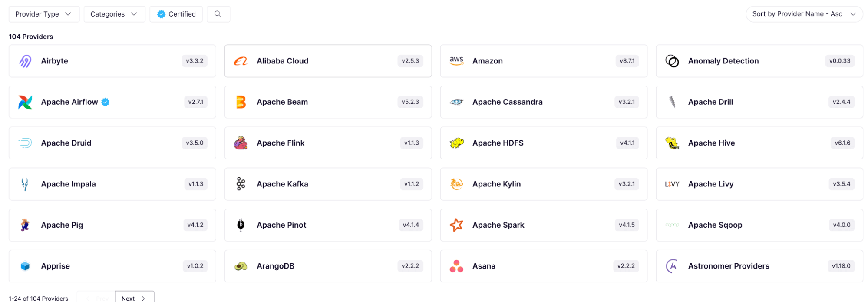Click the Apache Spark star logo
The width and height of the screenshot is (868, 302).
coord(456,225)
